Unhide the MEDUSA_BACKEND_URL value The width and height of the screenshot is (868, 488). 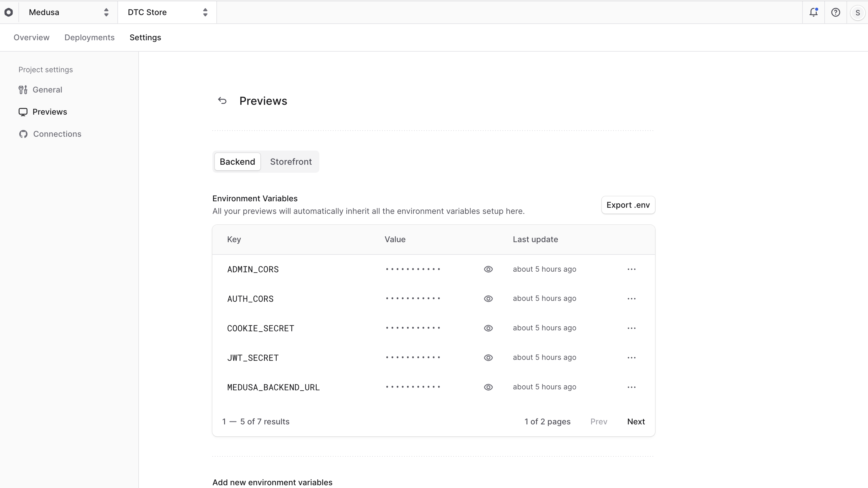(488, 387)
